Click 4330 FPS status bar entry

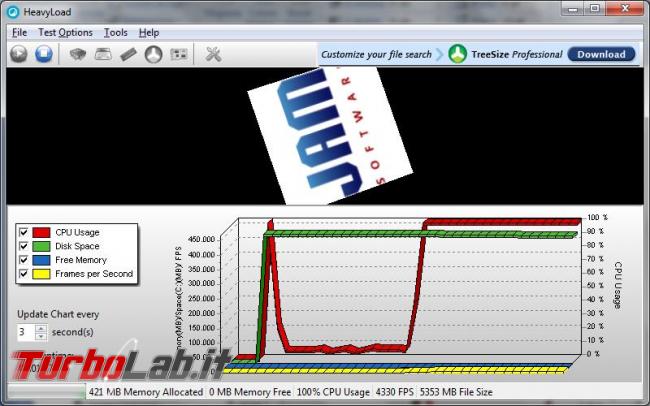pos(395,392)
